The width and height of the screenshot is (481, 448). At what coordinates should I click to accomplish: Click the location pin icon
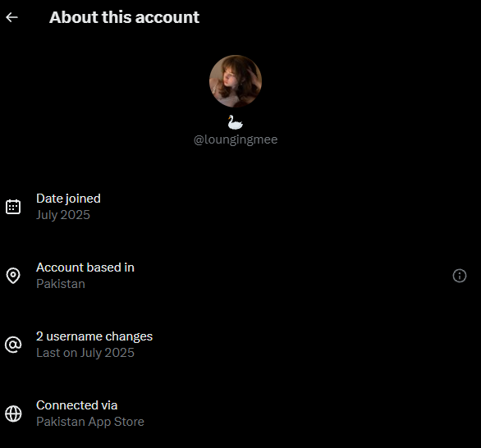pos(13,276)
